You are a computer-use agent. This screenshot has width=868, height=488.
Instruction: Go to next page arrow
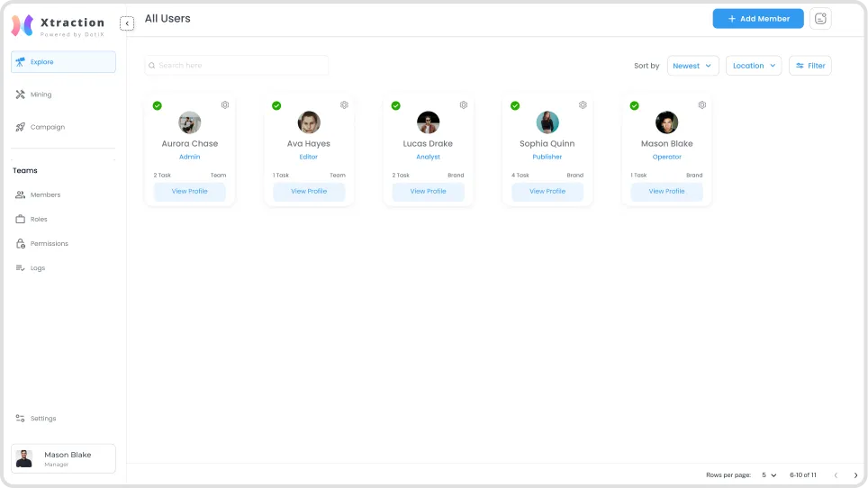[855, 475]
